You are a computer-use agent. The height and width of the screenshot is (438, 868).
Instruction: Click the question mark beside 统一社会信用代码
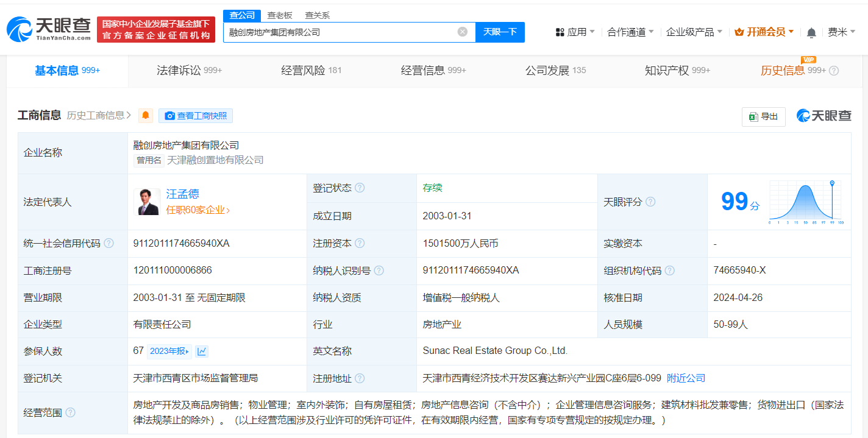(108, 243)
